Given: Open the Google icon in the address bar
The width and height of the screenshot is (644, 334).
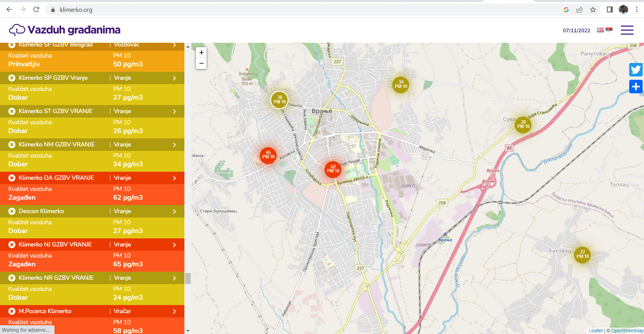Looking at the screenshot, I should click(x=566, y=10).
